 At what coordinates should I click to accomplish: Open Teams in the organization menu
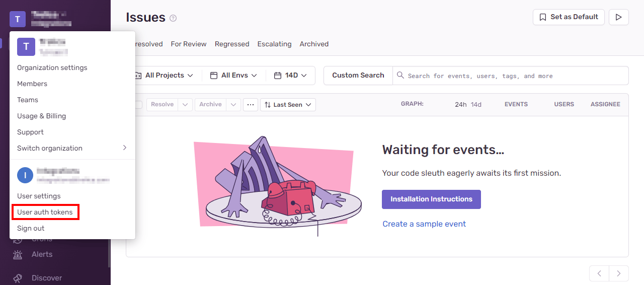(x=28, y=100)
